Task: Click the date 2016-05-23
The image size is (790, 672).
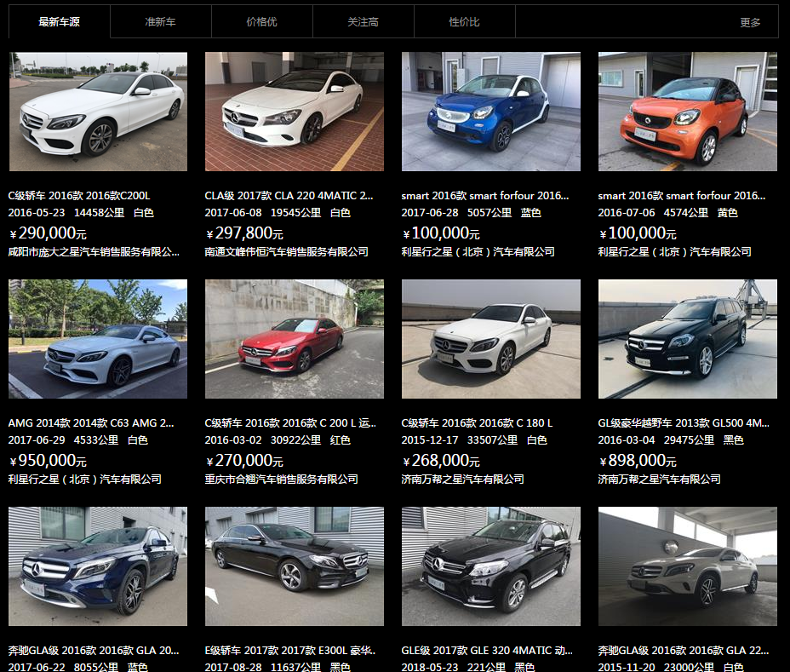Action: pyautogui.click(x=37, y=213)
